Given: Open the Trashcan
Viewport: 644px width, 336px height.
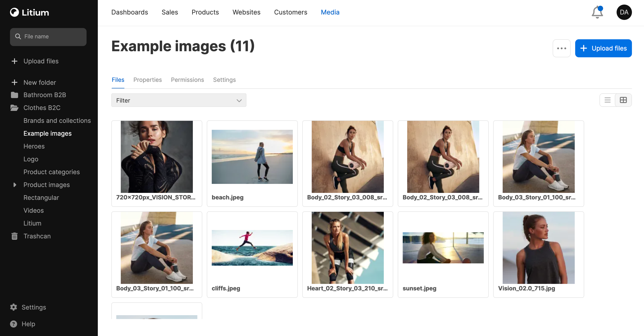Looking at the screenshot, I should click(x=37, y=236).
